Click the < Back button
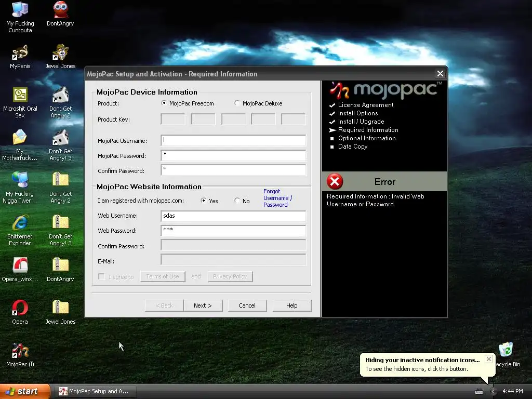This screenshot has height=399, width=532. (164, 305)
